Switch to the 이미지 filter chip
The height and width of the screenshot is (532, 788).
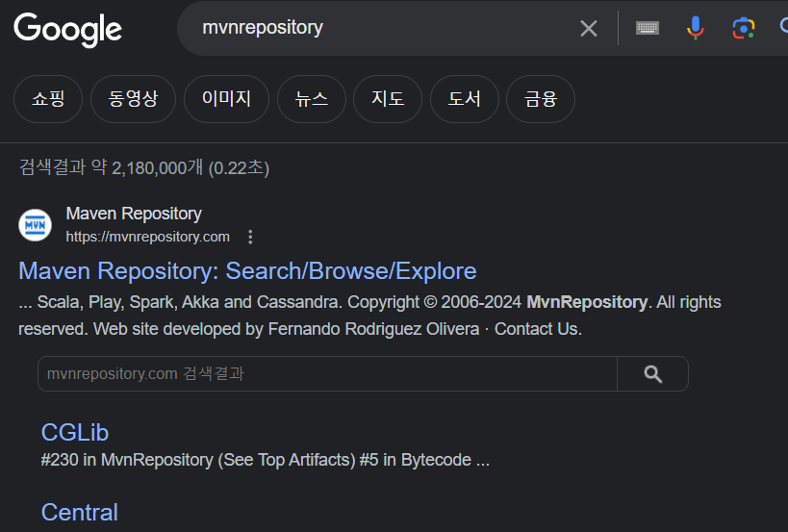[x=227, y=99]
